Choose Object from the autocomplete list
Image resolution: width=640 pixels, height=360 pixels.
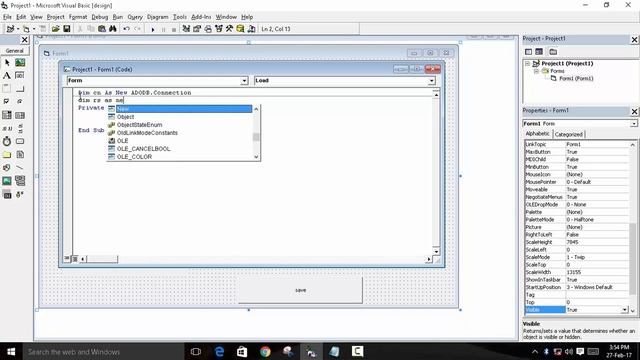click(180, 117)
